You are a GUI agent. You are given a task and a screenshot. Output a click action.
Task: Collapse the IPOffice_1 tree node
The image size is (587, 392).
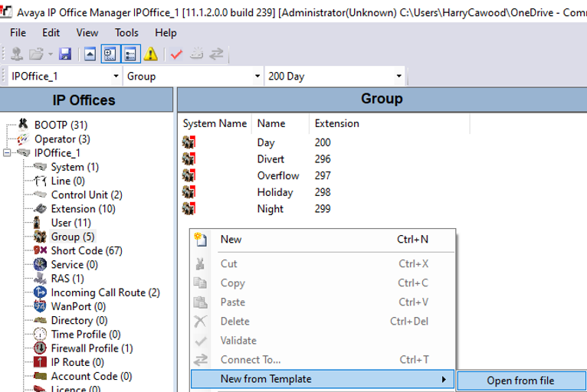(7, 153)
